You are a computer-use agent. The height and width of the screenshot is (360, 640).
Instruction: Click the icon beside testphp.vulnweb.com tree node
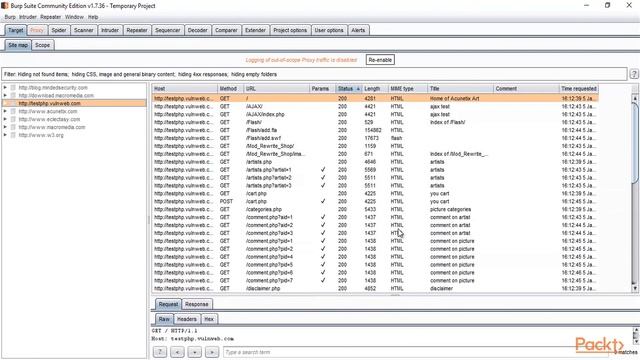coord(13,103)
